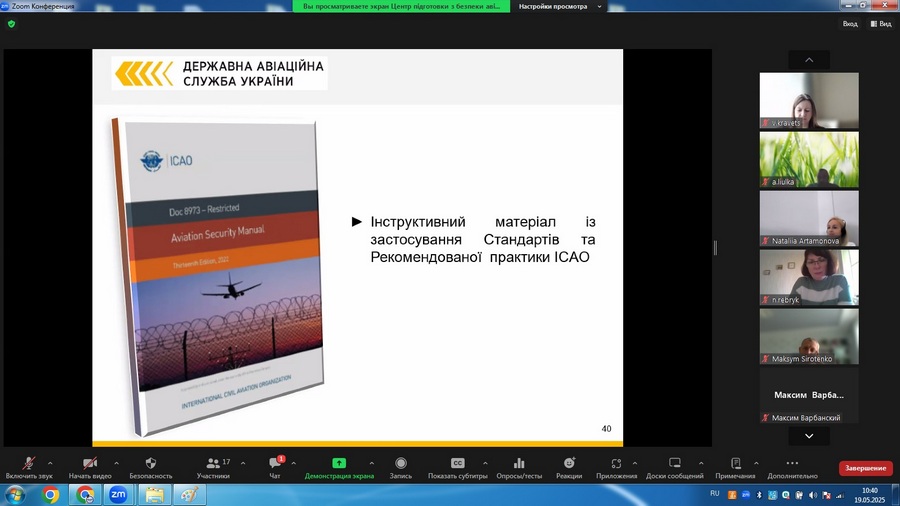The height and width of the screenshot is (506, 900).
Task: Unmute microphone with Включить звук button
Action: click(x=29, y=465)
